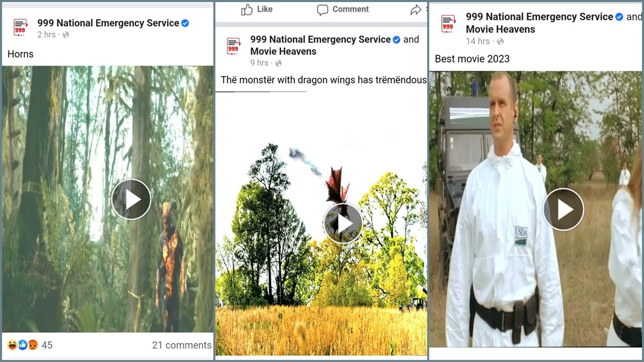Click verified badge on Horns post
644x362 pixels.
185,23
